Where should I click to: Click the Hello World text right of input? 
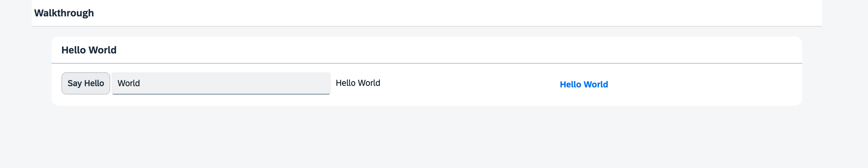(x=357, y=83)
